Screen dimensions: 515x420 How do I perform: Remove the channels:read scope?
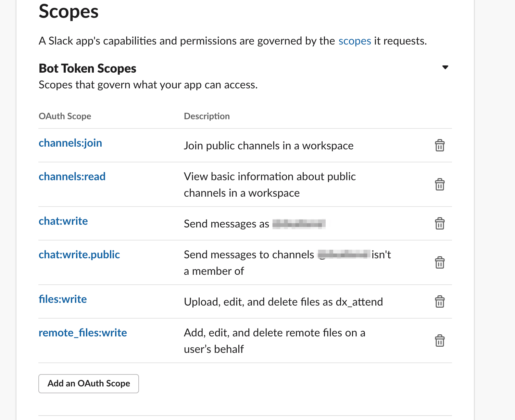pos(440,184)
